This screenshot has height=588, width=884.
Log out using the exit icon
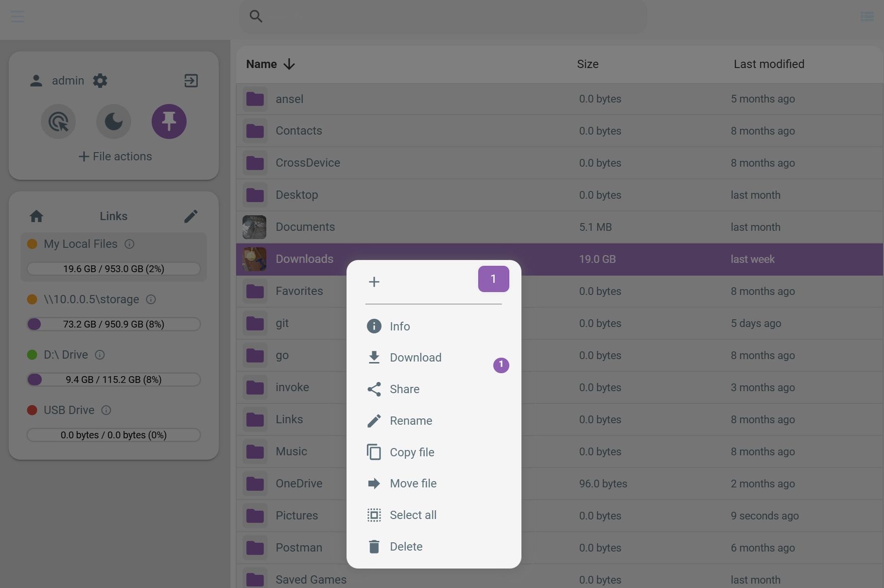(x=191, y=81)
